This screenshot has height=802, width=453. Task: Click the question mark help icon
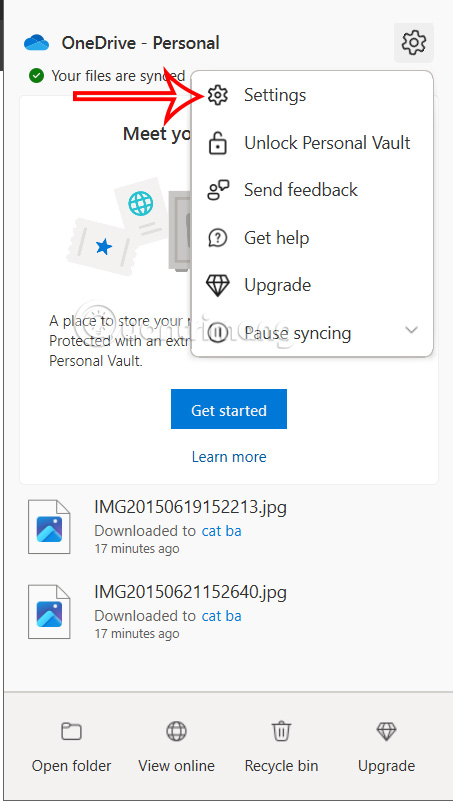click(218, 238)
